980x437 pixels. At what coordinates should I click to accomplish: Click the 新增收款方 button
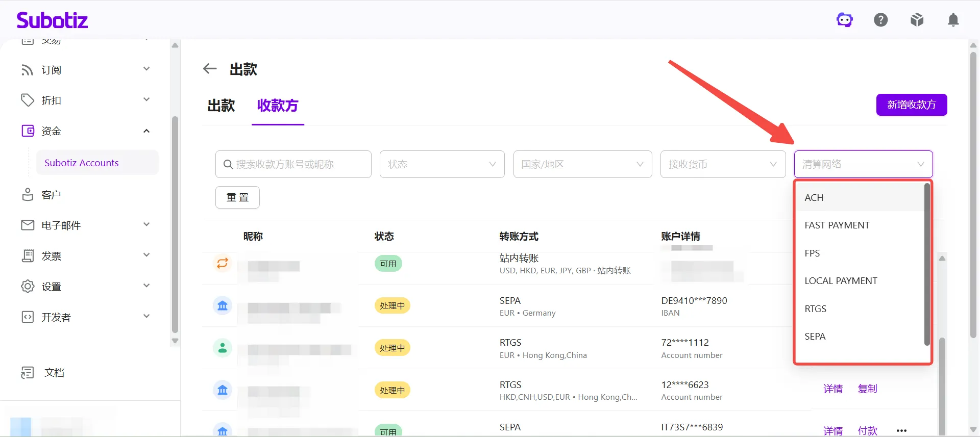(912, 105)
